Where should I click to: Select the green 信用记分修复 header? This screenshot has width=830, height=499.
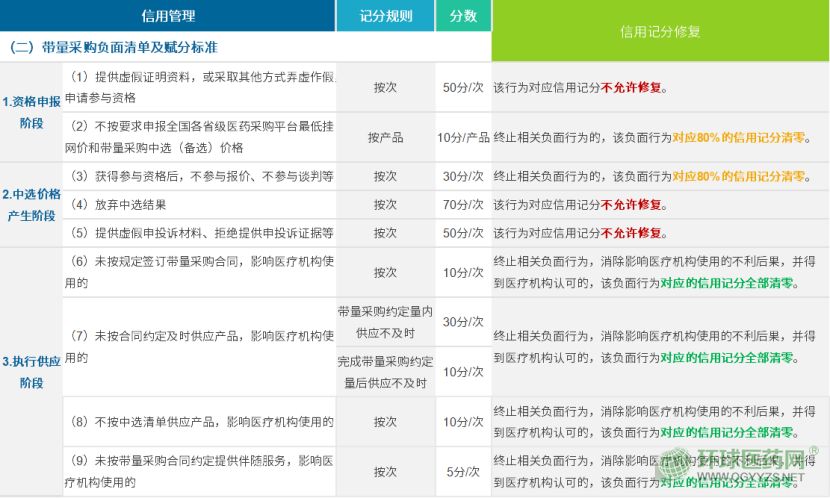(x=660, y=31)
